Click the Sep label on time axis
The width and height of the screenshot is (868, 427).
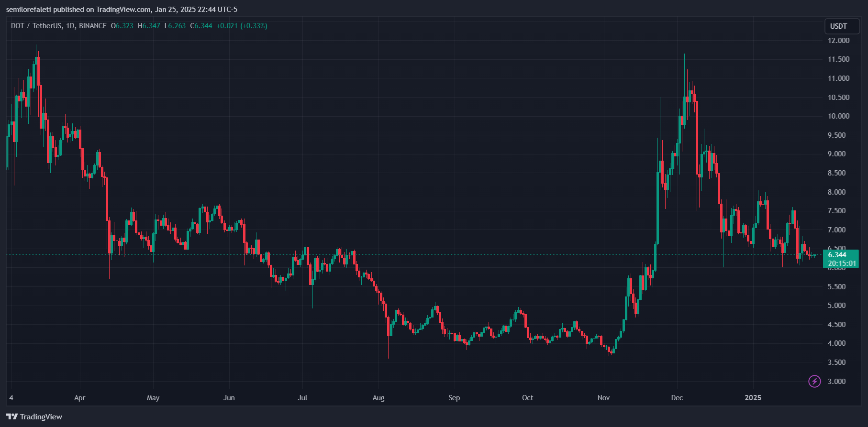(x=454, y=398)
